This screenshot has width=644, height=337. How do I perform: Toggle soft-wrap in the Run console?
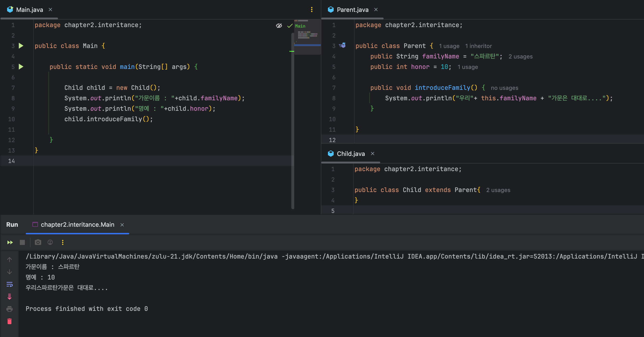(x=10, y=284)
